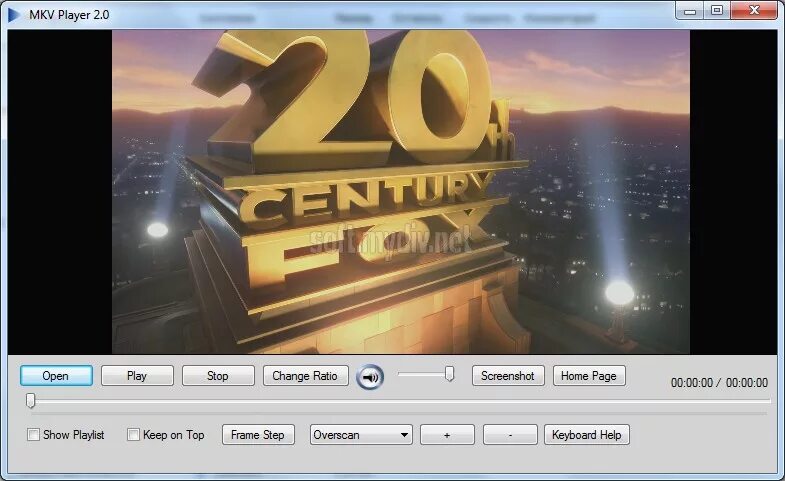
Task: Start playback with the Play button
Action: 137,375
